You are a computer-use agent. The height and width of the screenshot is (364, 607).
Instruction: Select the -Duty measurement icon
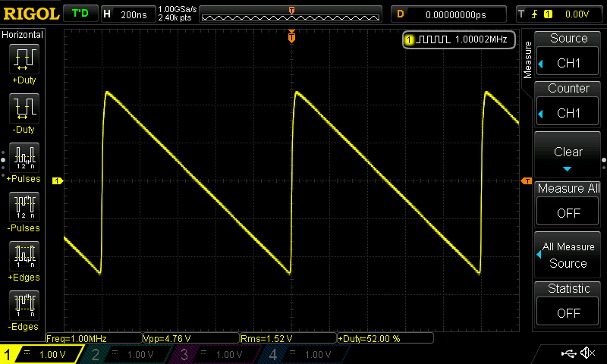[x=24, y=108]
